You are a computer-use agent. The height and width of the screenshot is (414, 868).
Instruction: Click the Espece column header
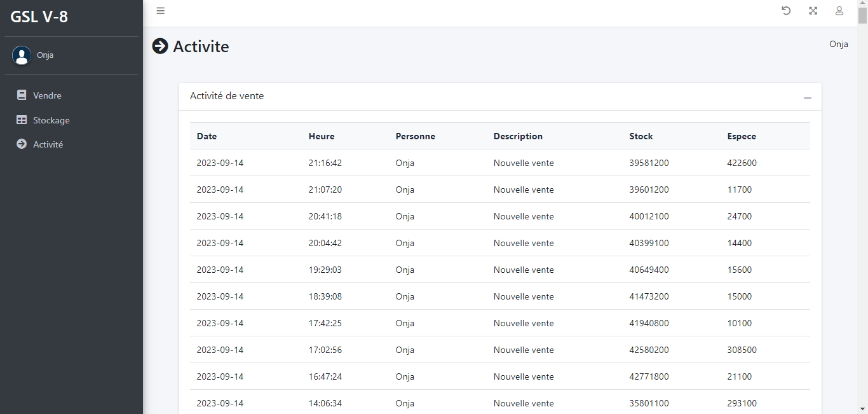(742, 136)
